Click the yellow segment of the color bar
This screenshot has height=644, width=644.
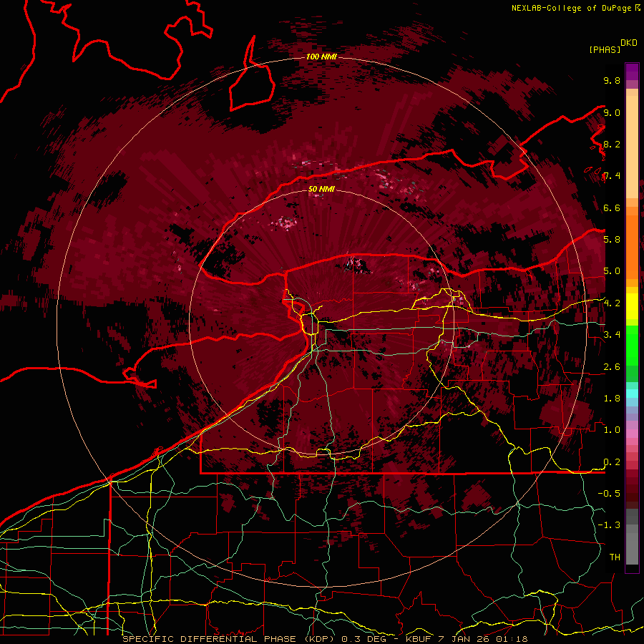pos(632,306)
